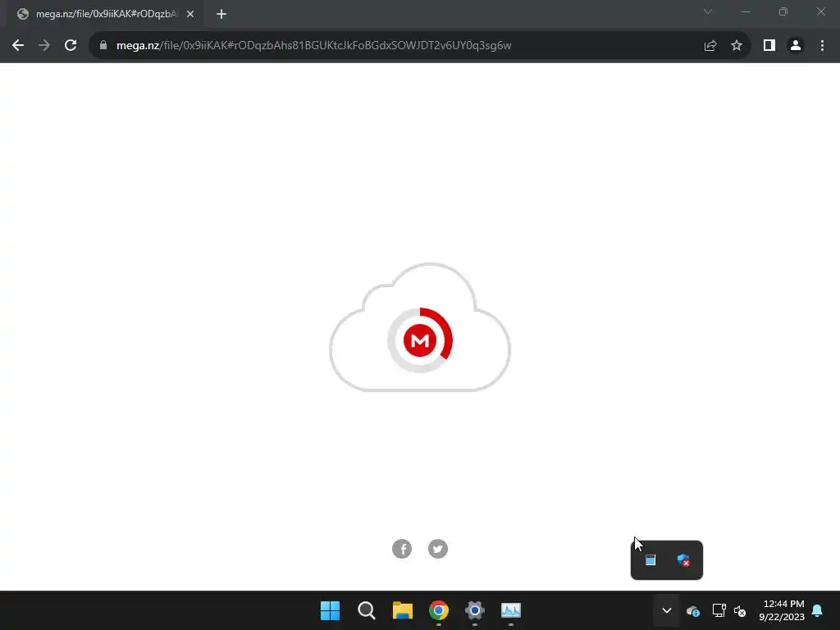This screenshot has width=840, height=630.
Task: Bookmark this tab with the star
Action: pyautogui.click(x=737, y=46)
